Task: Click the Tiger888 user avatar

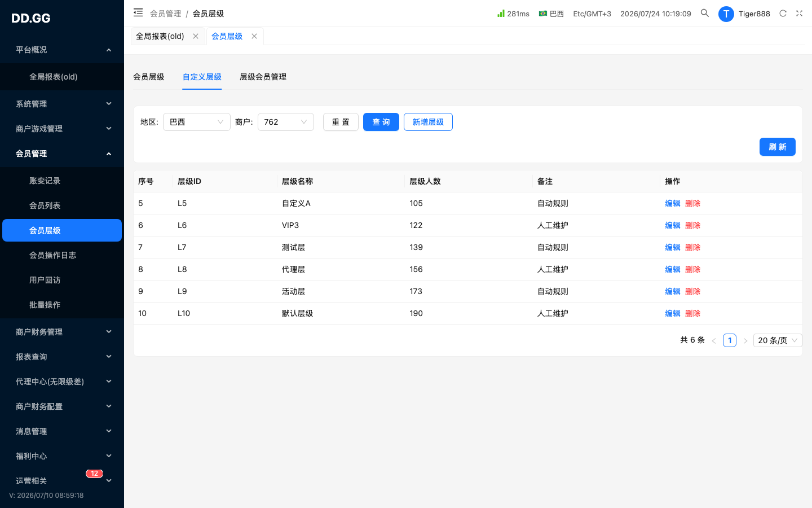Action: point(726,14)
